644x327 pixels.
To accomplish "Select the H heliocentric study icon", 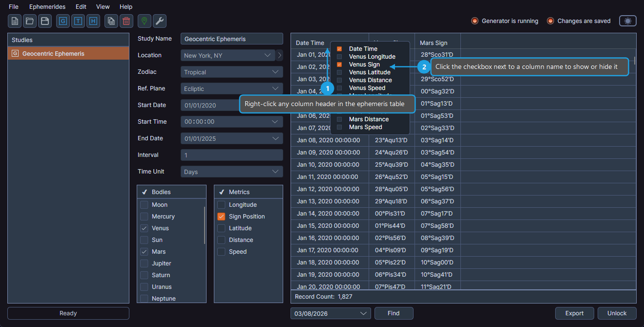I will (x=93, y=21).
